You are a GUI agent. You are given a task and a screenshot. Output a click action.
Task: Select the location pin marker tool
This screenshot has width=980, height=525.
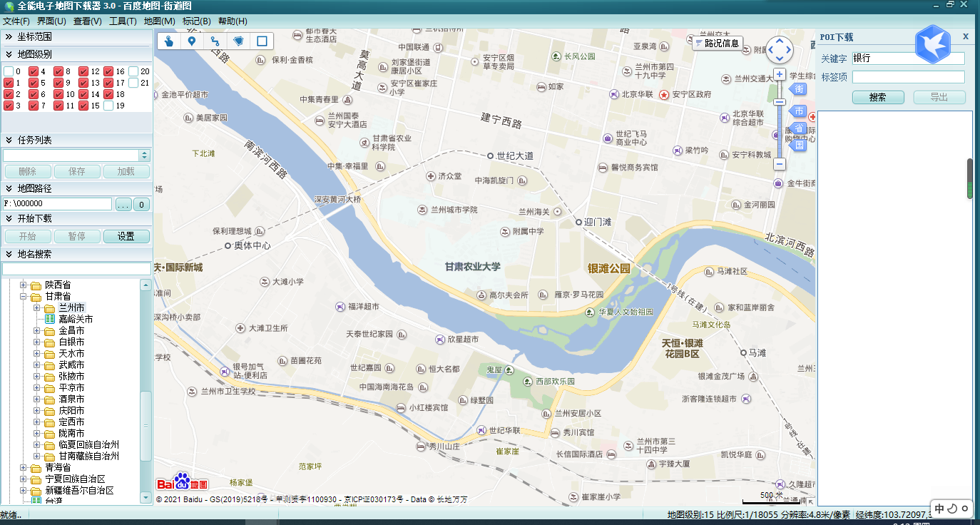pos(192,41)
